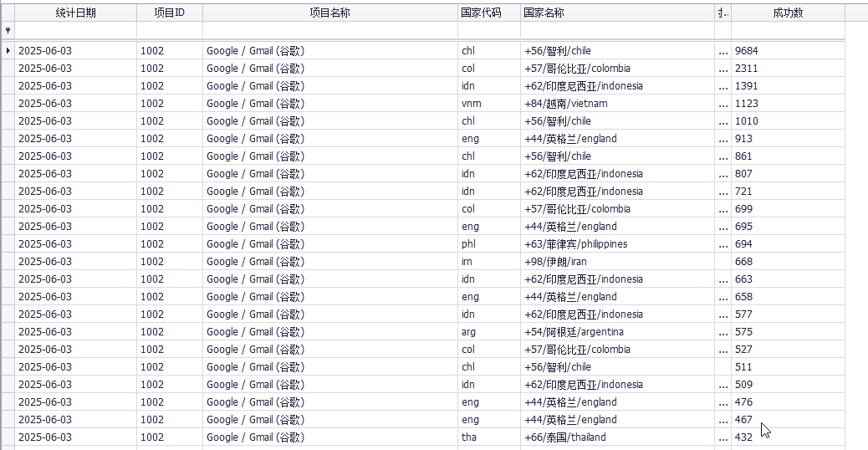This screenshot has height=450, width=868.
Task: Sort by the 项目ID column header
Action: coord(170,13)
